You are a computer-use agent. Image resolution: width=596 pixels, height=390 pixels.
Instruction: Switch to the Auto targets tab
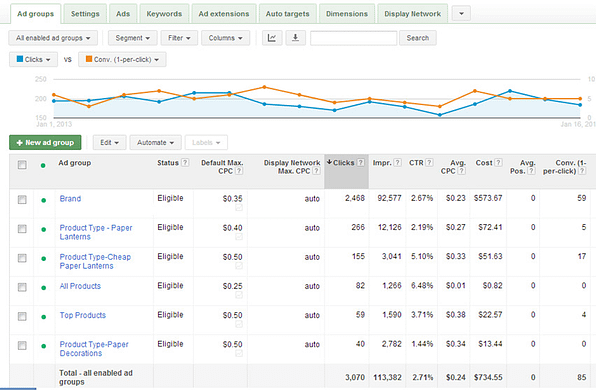(287, 14)
